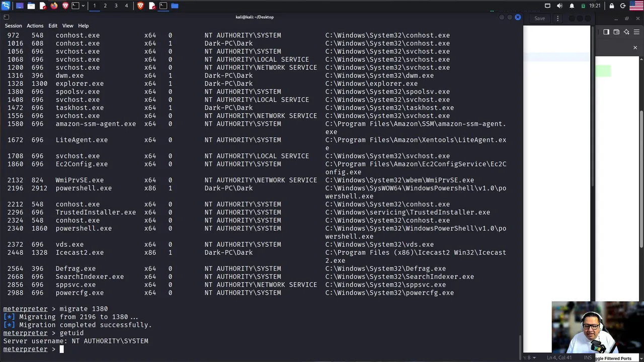Image resolution: width=644 pixels, height=362 pixels.
Task: Open the notifications bell icon
Action: pyautogui.click(x=572, y=6)
